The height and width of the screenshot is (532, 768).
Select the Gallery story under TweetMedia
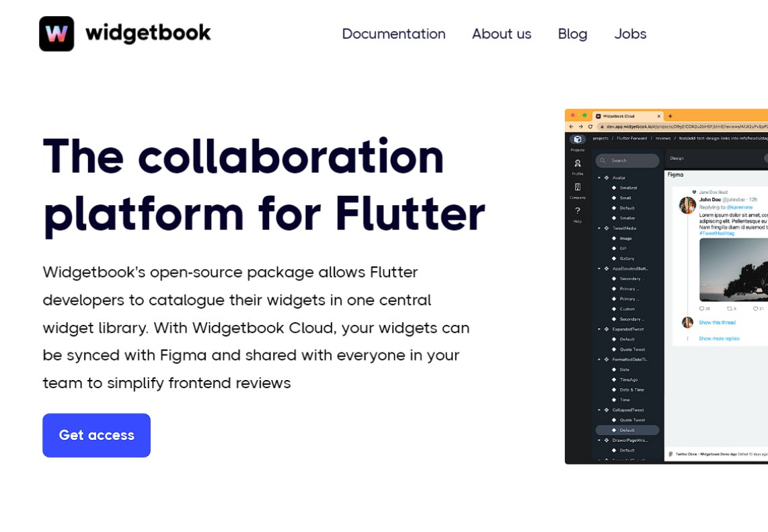(x=627, y=259)
